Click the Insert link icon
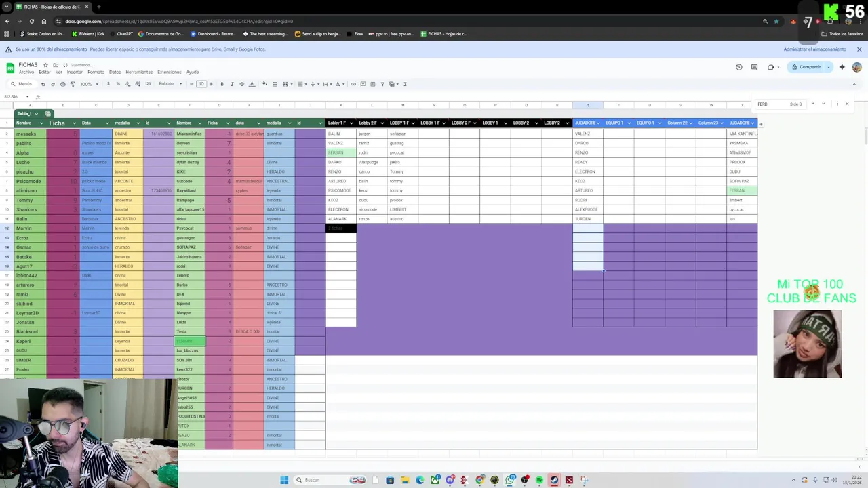The height and width of the screenshot is (488, 868). click(353, 84)
